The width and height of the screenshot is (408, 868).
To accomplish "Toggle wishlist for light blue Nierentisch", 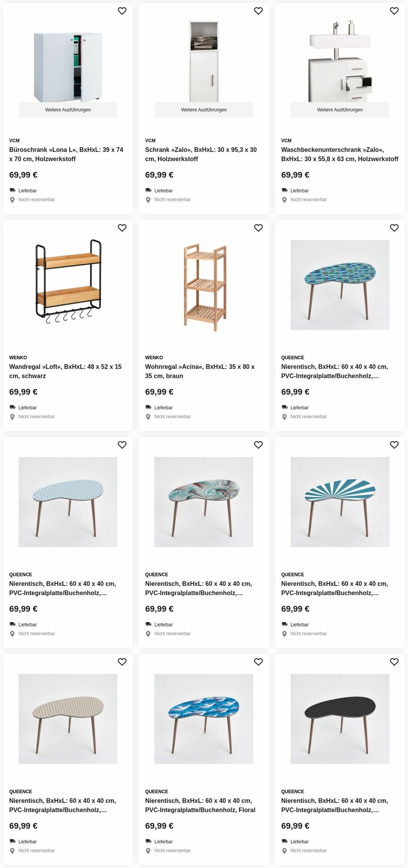I will 122,445.
